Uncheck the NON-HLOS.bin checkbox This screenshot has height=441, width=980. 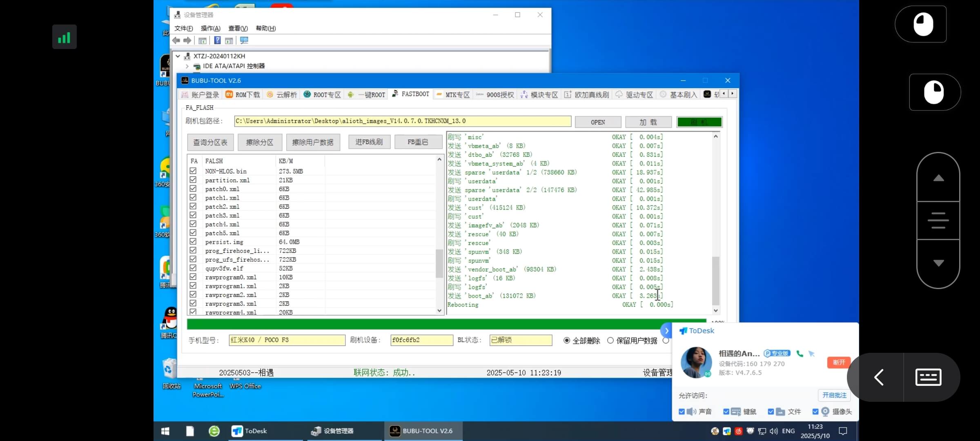(193, 171)
